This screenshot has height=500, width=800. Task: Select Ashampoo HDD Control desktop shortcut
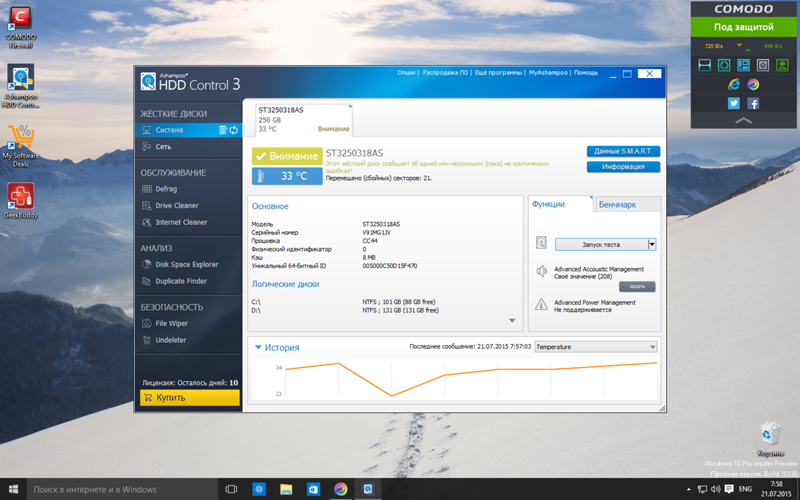click(20, 86)
